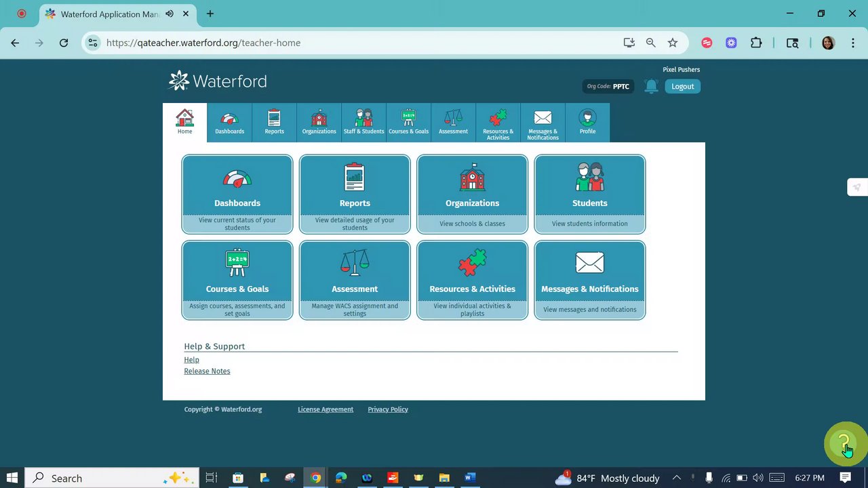The height and width of the screenshot is (488, 868).
Task: Close the Waterford Application browser tab
Action: [186, 14]
